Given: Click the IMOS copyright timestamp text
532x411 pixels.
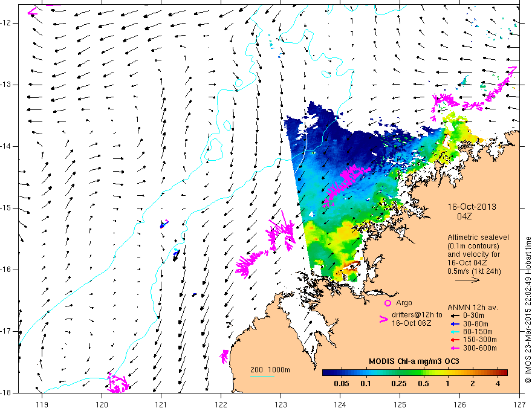Looking at the screenshot, I should [x=528, y=310].
